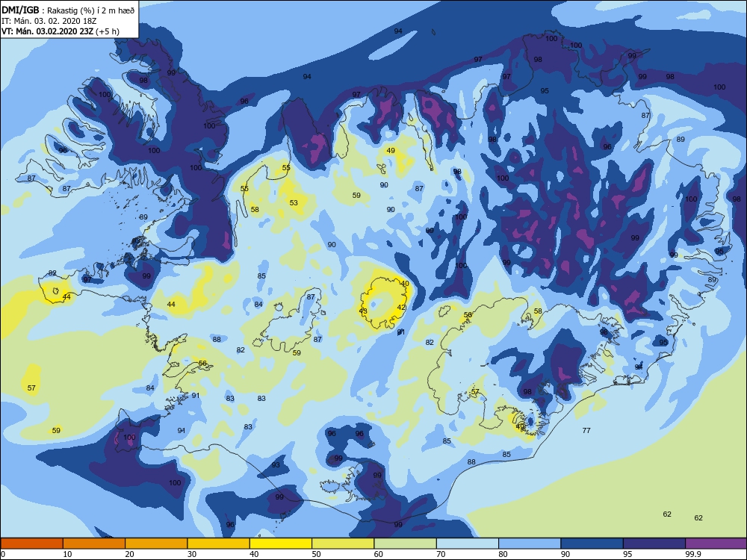Click the dark orange 0–10 legend swatch
Screen dimensions: 747x560
[x=31, y=544]
